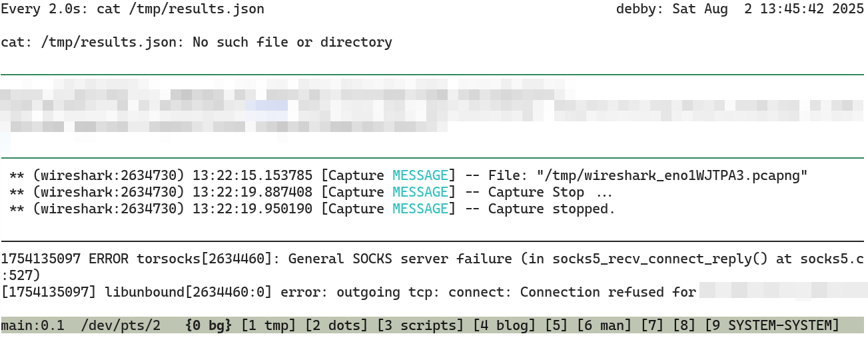Click the /dev/pts/2 terminal label
This screenshot has height=340, width=868.
(x=121, y=325)
